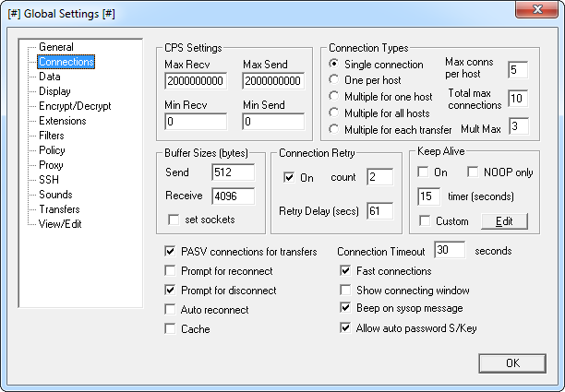
Task: Toggle Prompt for disconnect checkbox
Action: (170, 291)
